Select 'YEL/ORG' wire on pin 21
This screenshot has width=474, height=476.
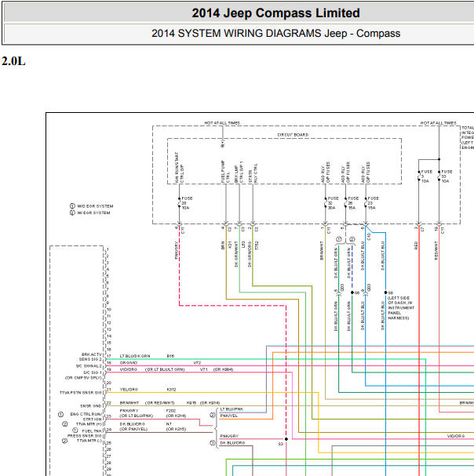tap(129, 390)
